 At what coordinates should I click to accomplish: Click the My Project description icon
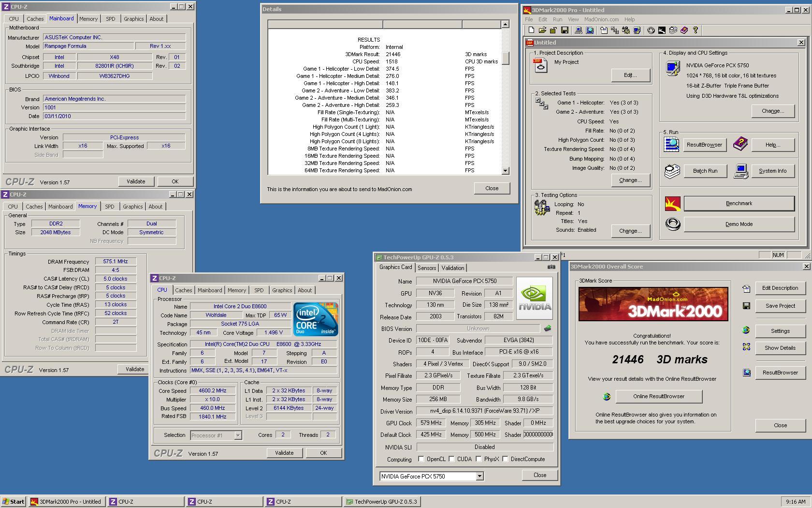coord(540,65)
